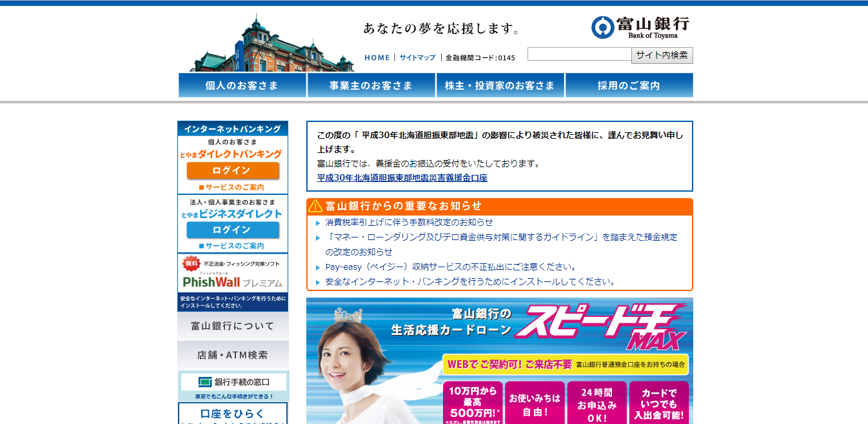Click the red brick building header image
The height and width of the screenshot is (424, 868).
point(271,43)
